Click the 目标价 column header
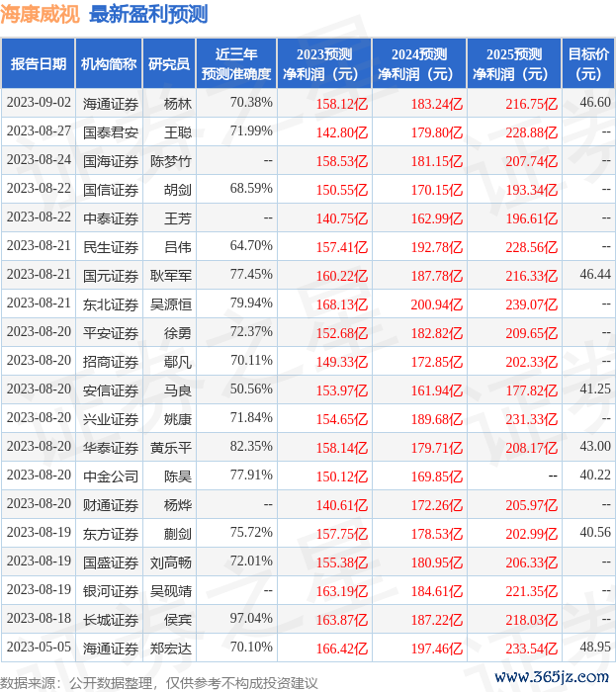This screenshot has height=692, width=616. click(x=588, y=64)
